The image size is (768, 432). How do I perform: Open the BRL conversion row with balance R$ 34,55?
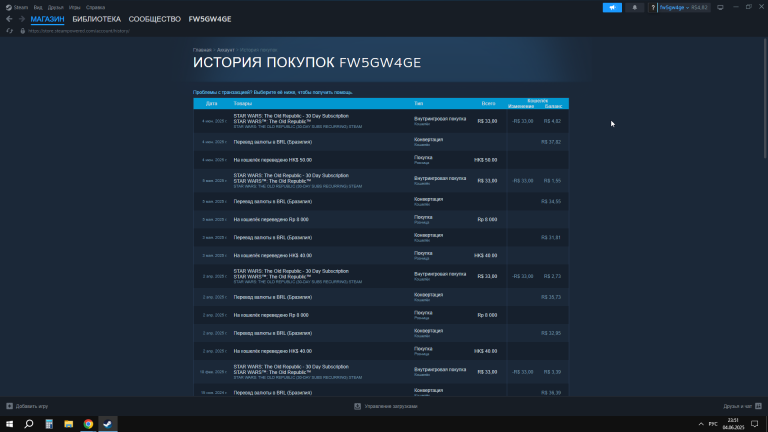click(381, 201)
